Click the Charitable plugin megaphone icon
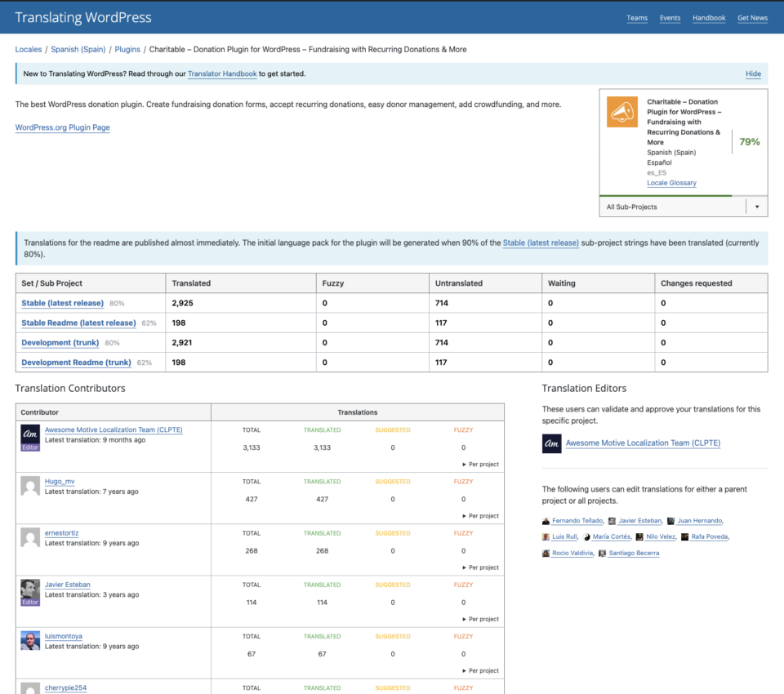This screenshot has width=784, height=694. [x=622, y=112]
